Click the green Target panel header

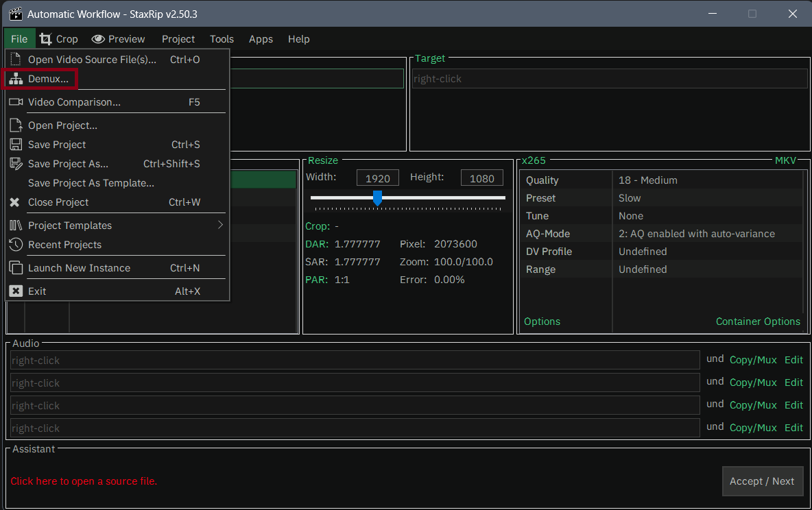point(430,58)
